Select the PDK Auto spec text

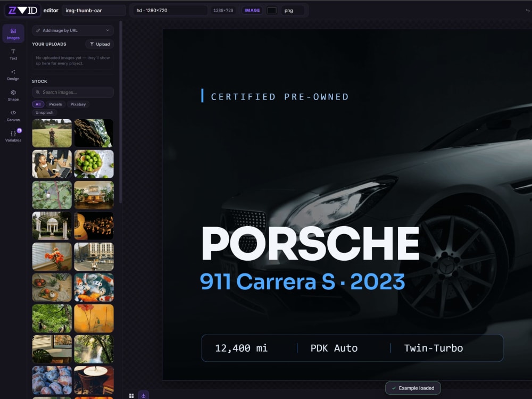click(334, 348)
